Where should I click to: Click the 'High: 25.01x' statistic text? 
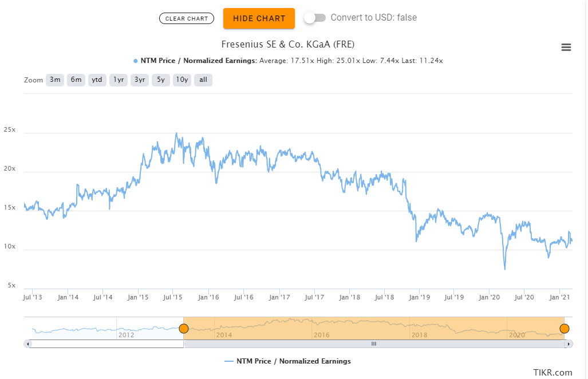[x=338, y=61]
